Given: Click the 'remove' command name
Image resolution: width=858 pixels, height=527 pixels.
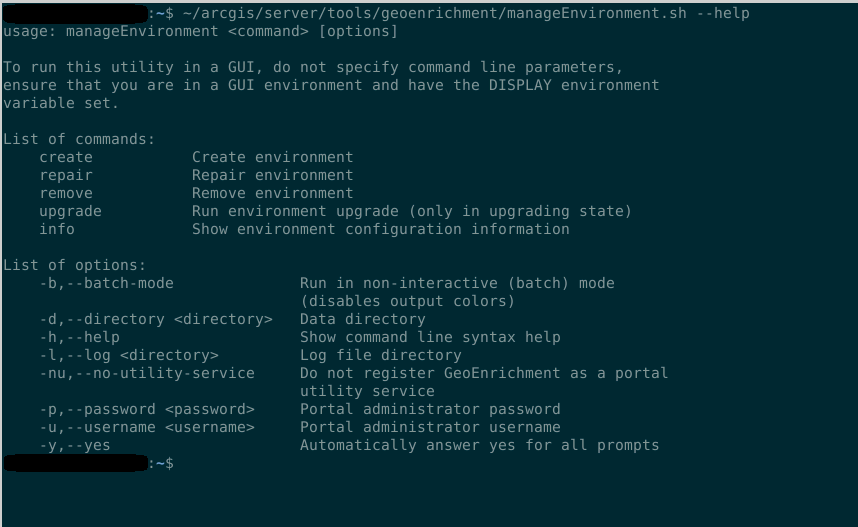Looking at the screenshot, I should [66, 193].
